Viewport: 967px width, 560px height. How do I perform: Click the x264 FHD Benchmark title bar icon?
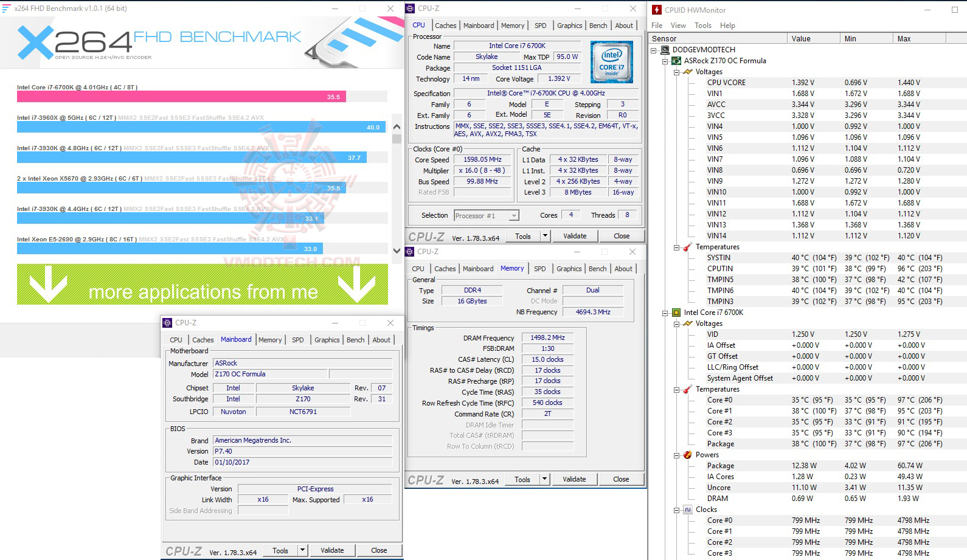pyautogui.click(x=6, y=9)
